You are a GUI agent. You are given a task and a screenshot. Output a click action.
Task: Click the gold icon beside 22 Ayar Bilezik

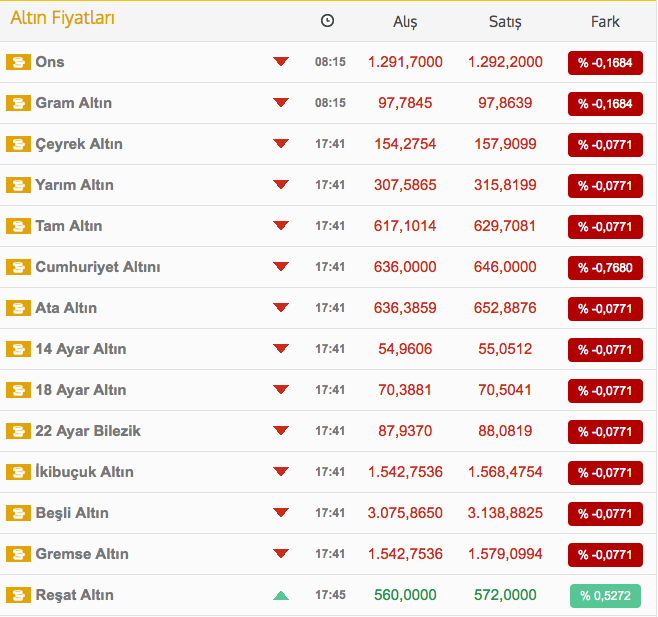point(18,431)
